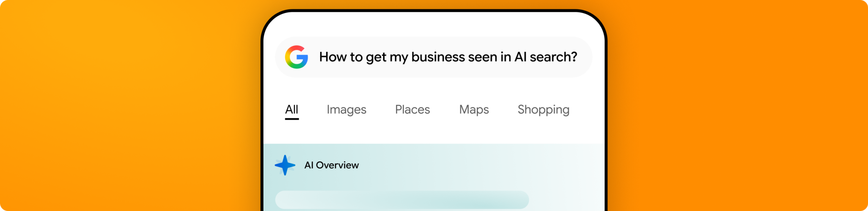This screenshot has width=868, height=211.
Task: Click "How to" at the query's start
Action: (341, 57)
